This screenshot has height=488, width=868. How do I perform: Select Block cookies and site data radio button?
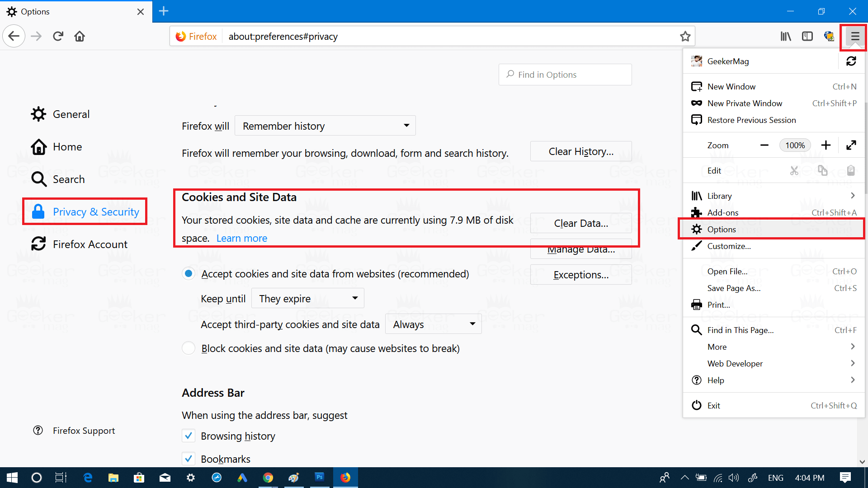point(189,348)
